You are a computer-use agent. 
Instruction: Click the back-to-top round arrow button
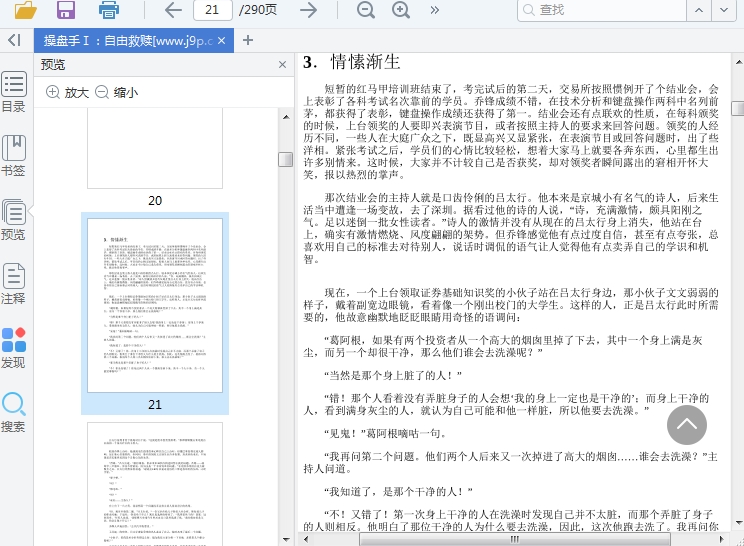click(687, 425)
